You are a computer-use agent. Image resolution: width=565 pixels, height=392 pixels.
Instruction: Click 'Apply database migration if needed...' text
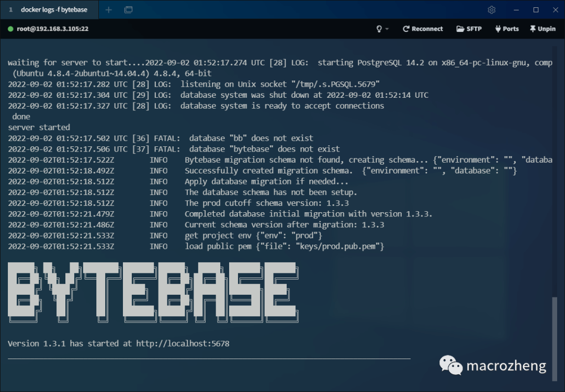266,181
